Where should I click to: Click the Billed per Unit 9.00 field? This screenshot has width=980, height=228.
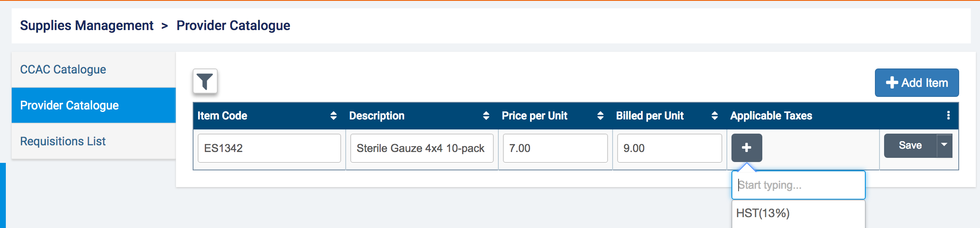point(669,148)
